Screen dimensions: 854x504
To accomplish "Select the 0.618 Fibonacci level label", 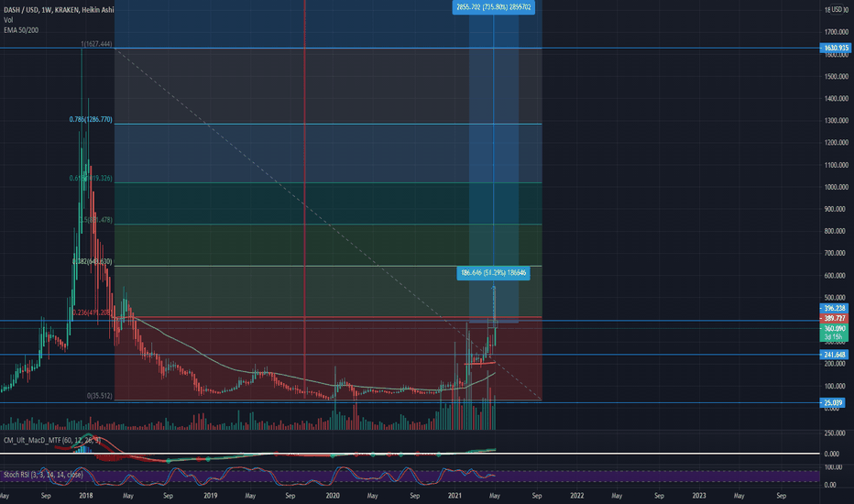I will pos(91,178).
